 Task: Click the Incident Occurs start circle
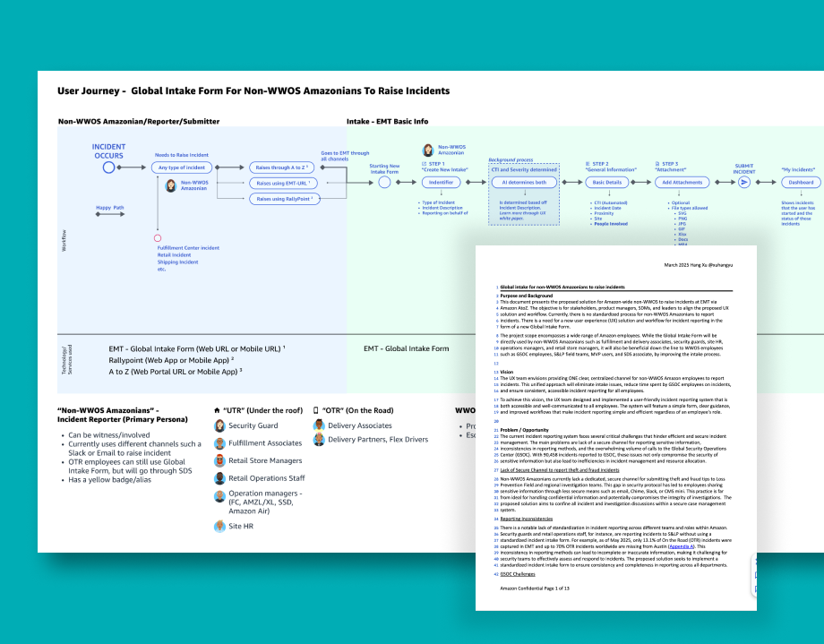(x=108, y=167)
